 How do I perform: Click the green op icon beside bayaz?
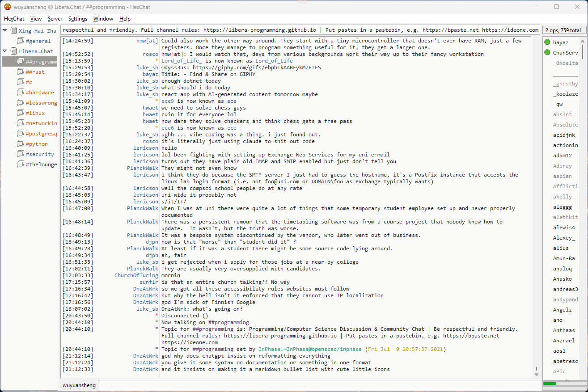pyautogui.click(x=547, y=42)
